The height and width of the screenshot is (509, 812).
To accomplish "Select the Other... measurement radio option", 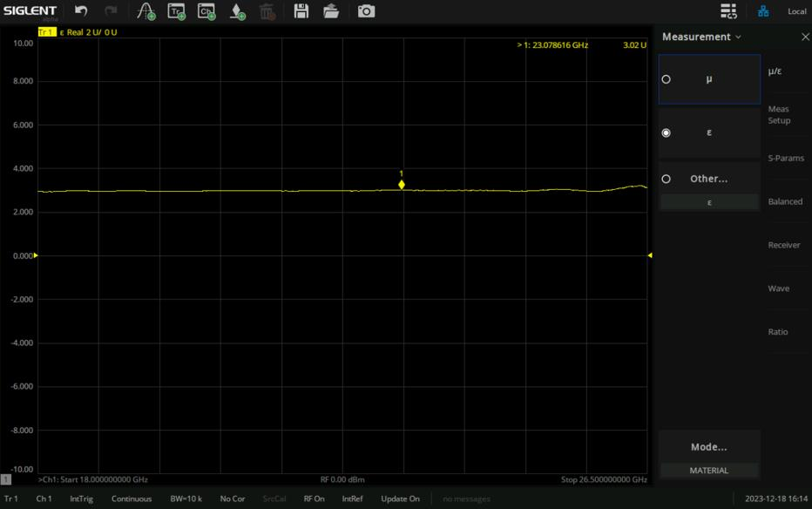I will pos(667,179).
